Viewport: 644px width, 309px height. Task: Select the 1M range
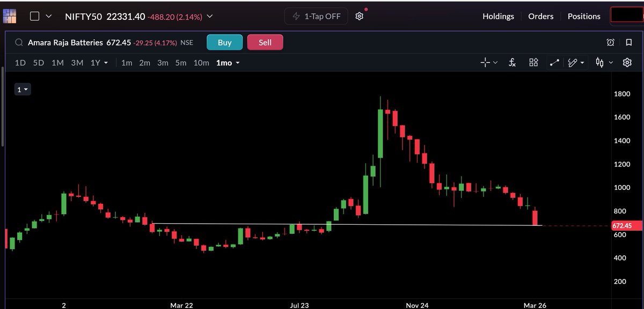tap(57, 63)
